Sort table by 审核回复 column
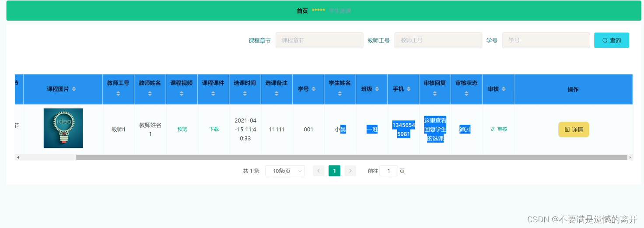The width and height of the screenshot is (644, 228). click(435, 94)
